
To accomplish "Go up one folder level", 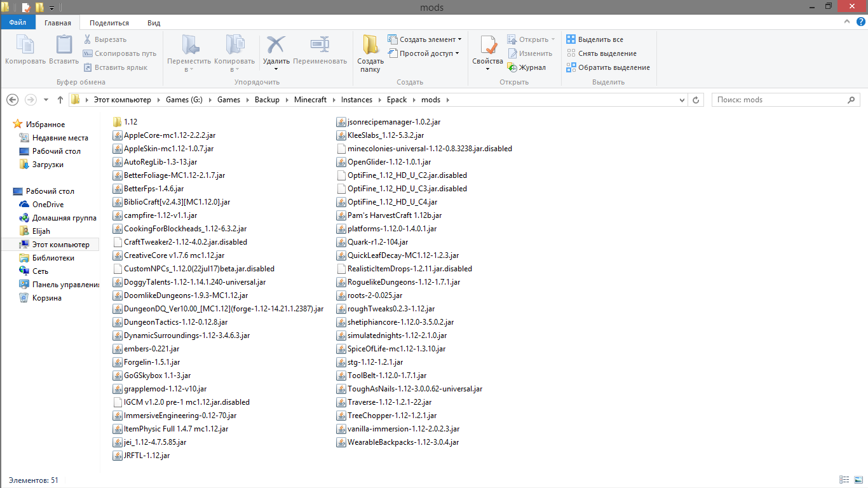I will point(60,100).
